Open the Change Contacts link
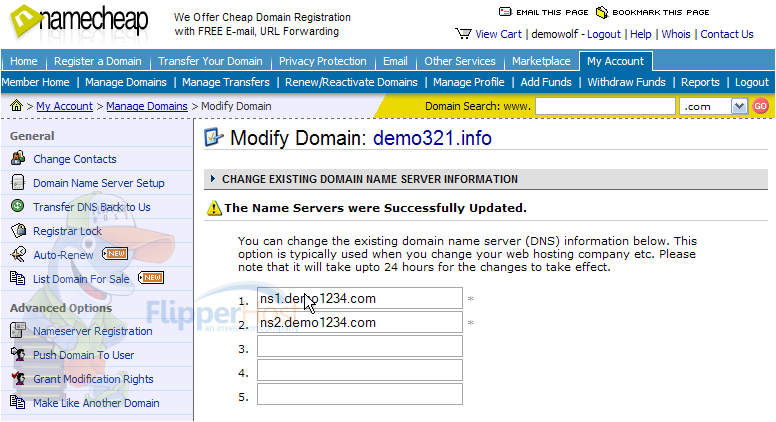 tap(75, 159)
